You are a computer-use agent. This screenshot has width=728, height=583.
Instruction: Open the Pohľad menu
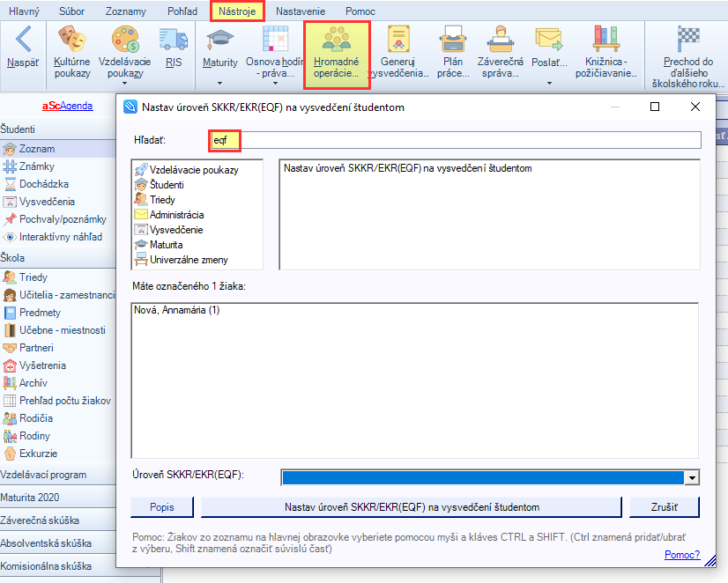pos(182,11)
